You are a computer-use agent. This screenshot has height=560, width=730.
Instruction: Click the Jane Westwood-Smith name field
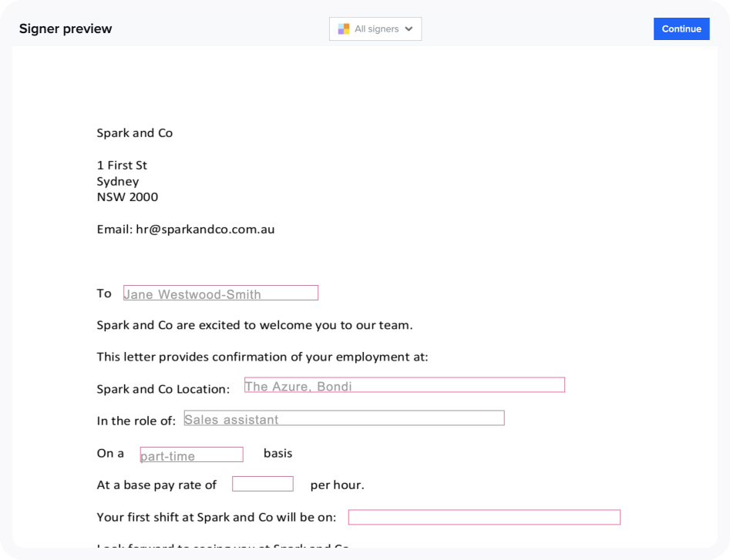coord(220,293)
